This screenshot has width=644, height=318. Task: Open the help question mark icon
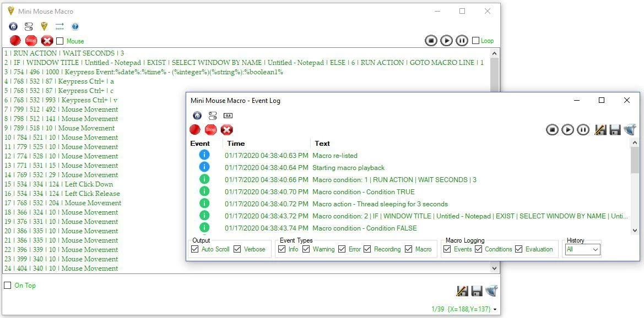pyautogui.click(x=75, y=26)
